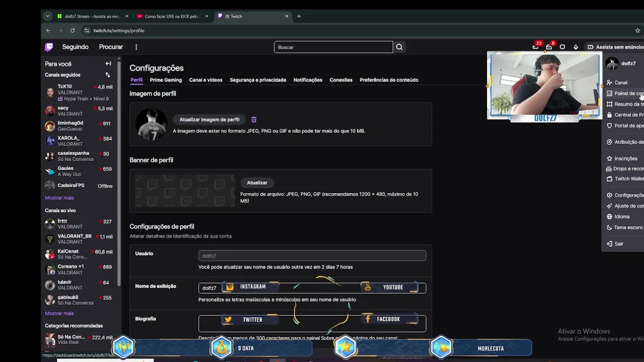Bookmark this page with star icon
The width and height of the screenshot is (644, 362).
click(x=637, y=31)
